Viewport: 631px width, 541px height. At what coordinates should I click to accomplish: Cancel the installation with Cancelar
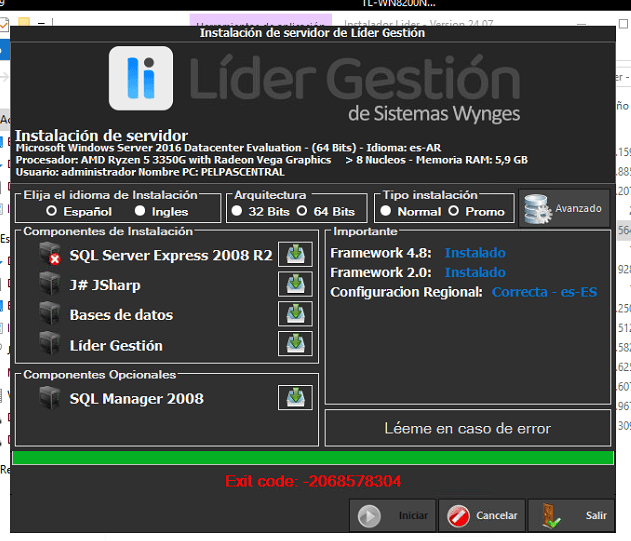tap(482, 516)
